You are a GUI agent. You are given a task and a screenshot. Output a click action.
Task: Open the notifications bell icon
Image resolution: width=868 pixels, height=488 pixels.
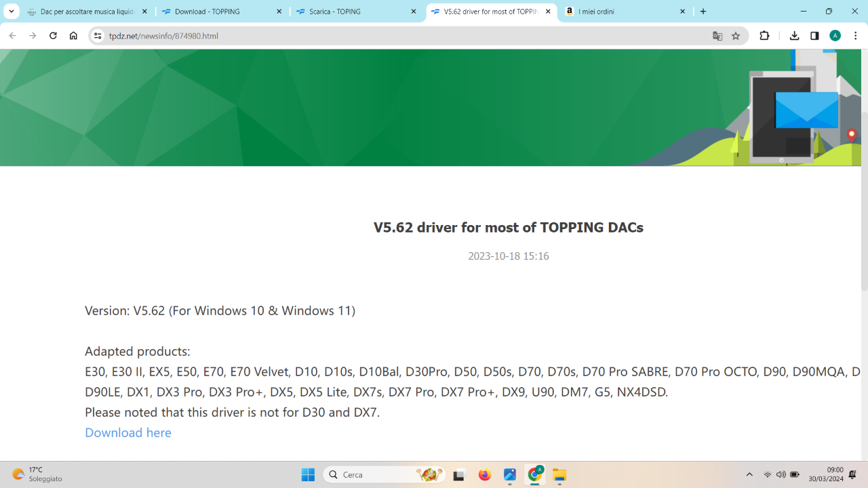853,474
